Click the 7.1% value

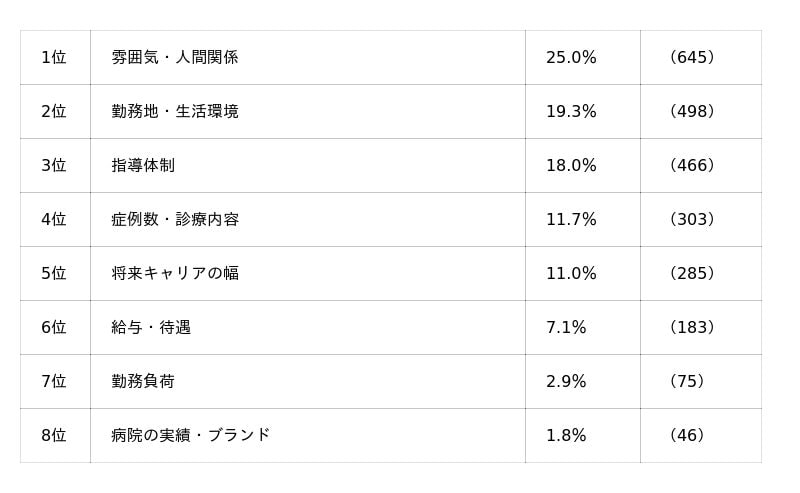[566, 328]
